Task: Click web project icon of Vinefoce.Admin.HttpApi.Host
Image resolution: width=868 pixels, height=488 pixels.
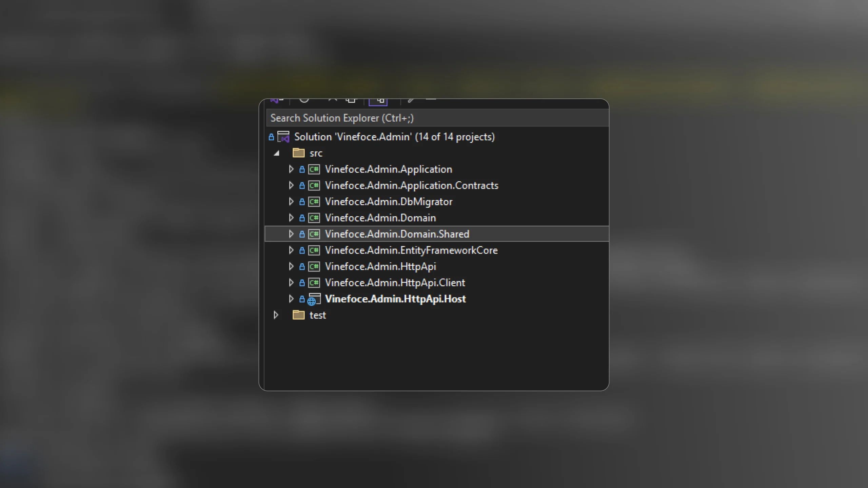Action: 314,300
